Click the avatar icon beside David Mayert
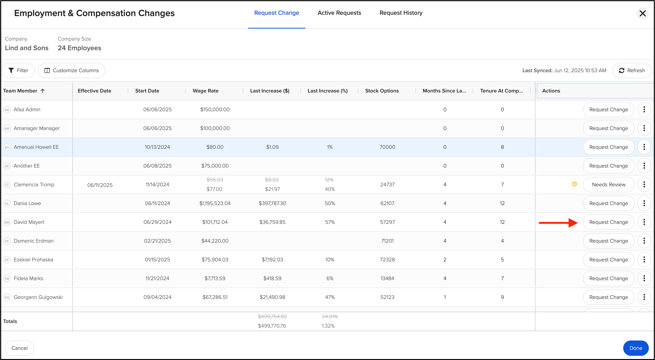The image size is (655, 360). click(x=7, y=222)
